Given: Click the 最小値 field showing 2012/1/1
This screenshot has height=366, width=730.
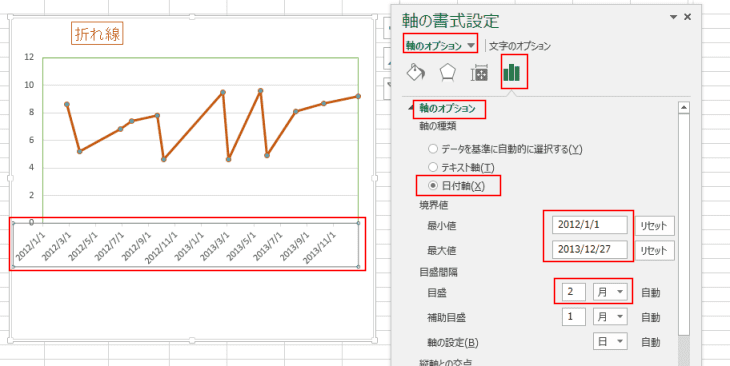Looking at the screenshot, I should tap(590, 225).
